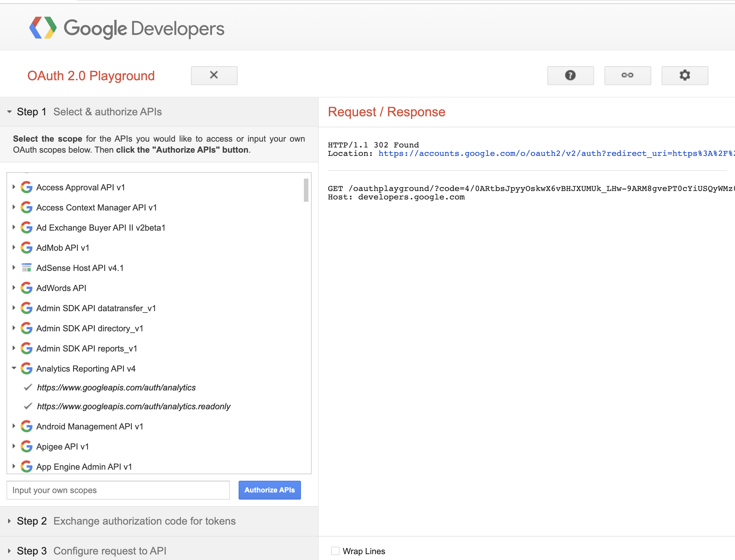The image size is (735, 560).
Task: Open the OAuth configuration settings gear
Action: (685, 76)
